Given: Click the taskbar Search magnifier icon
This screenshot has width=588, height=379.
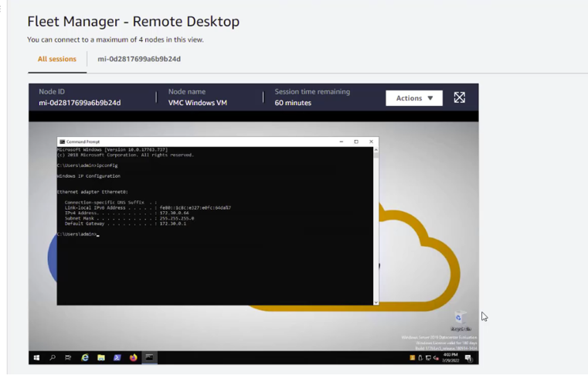Looking at the screenshot, I should [x=53, y=357].
